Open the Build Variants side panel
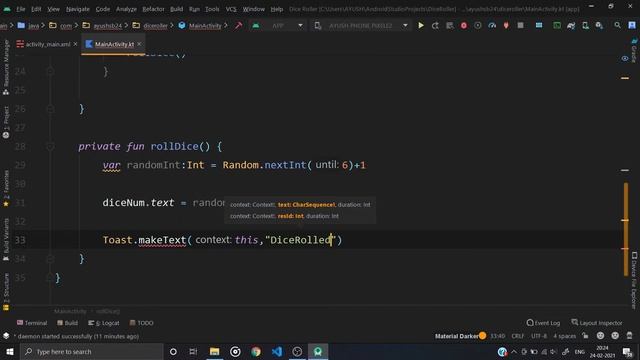The image size is (640, 360). point(6,240)
